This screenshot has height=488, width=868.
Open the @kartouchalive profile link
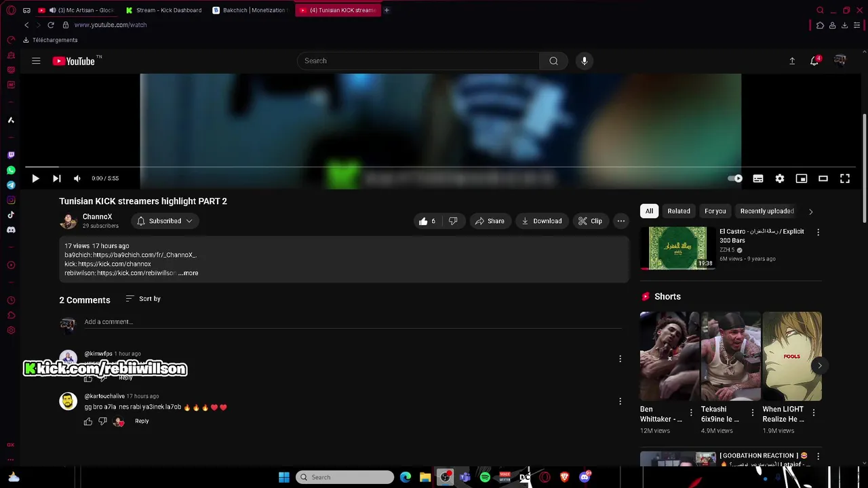(x=104, y=396)
